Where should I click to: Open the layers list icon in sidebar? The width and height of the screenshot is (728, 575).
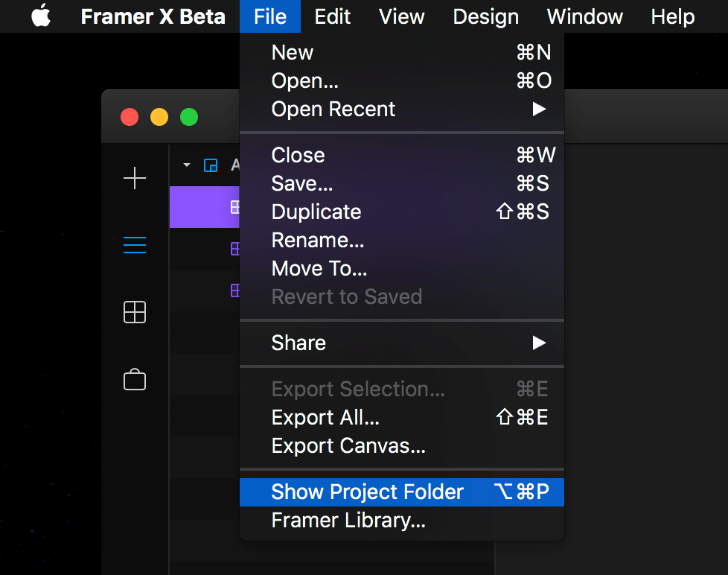[135, 245]
